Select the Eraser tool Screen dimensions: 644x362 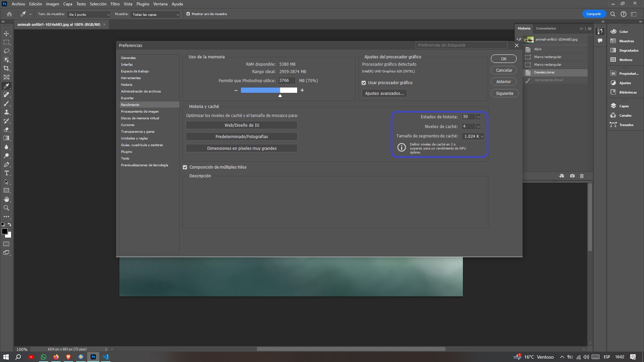pyautogui.click(x=6, y=129)
